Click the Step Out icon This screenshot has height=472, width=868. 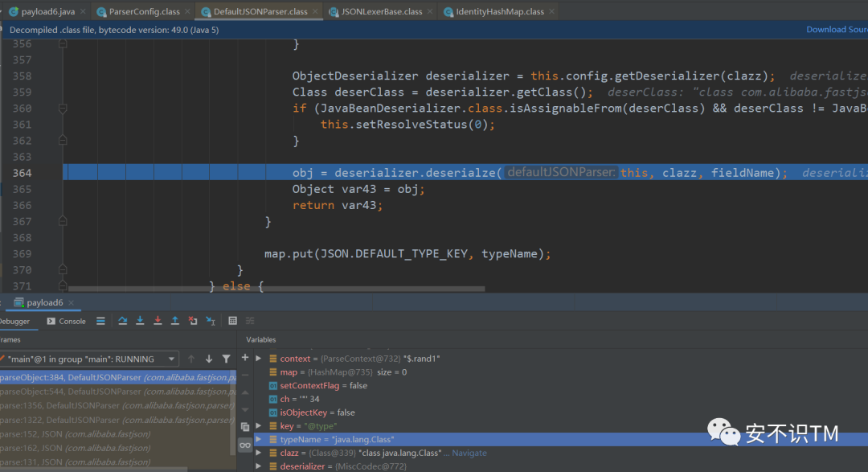(175, 321)
